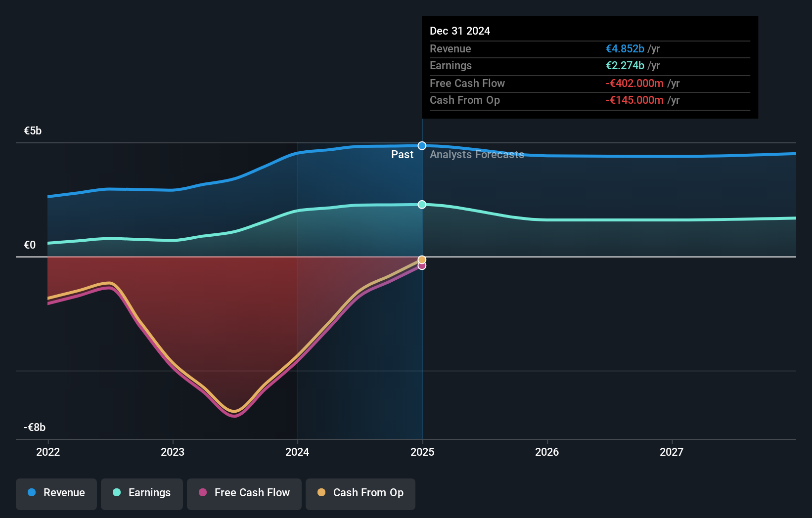Click the teal Earnings legend dot
812x518 pixels.
[x=117, y=492]
